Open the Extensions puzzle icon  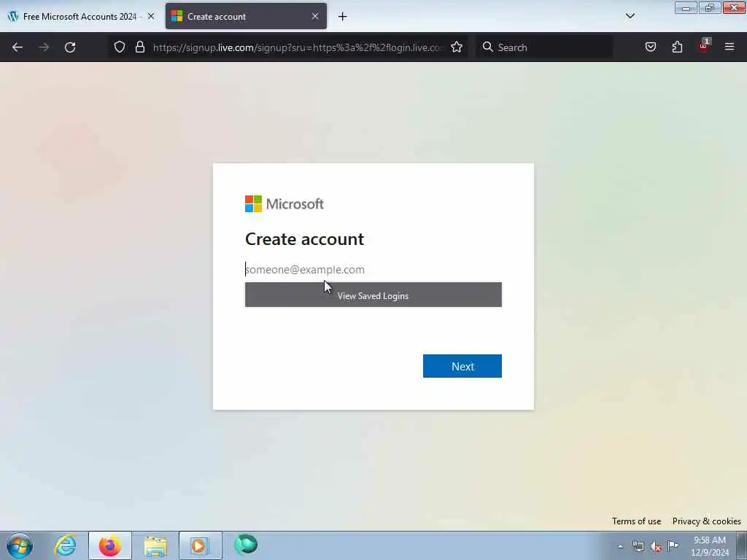coord(677,47)
